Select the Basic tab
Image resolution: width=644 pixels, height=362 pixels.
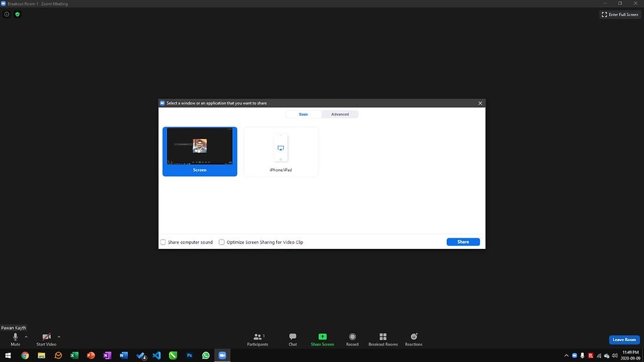click(303, 114)
